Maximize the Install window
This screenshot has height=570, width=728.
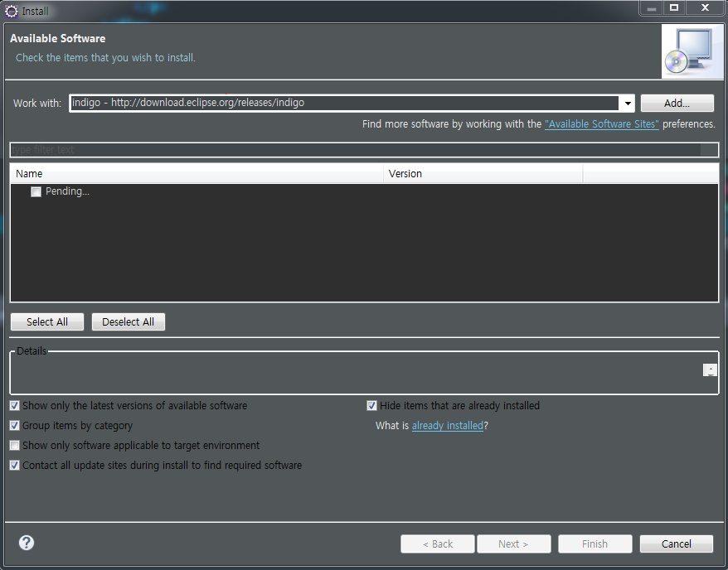(x=674, y=8)
